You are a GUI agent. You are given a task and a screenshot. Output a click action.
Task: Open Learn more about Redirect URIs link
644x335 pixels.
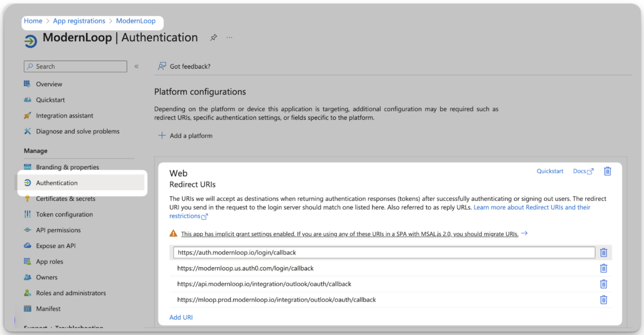point(532,207)
